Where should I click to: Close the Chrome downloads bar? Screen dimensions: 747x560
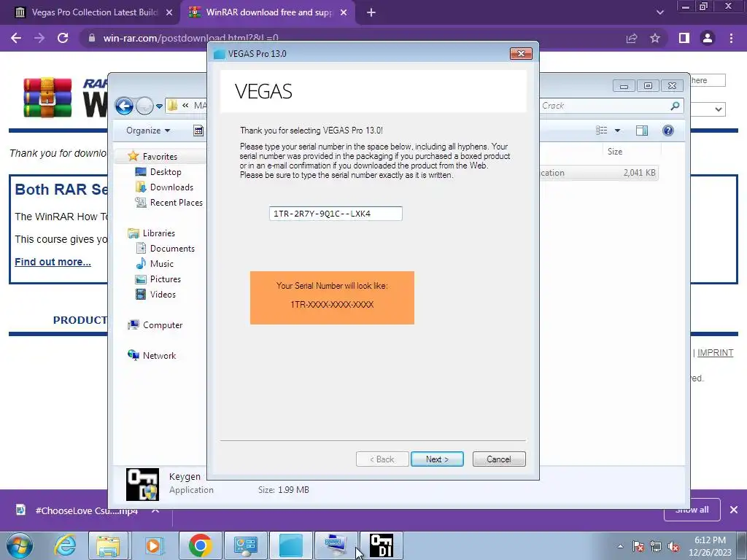[734, 510]
